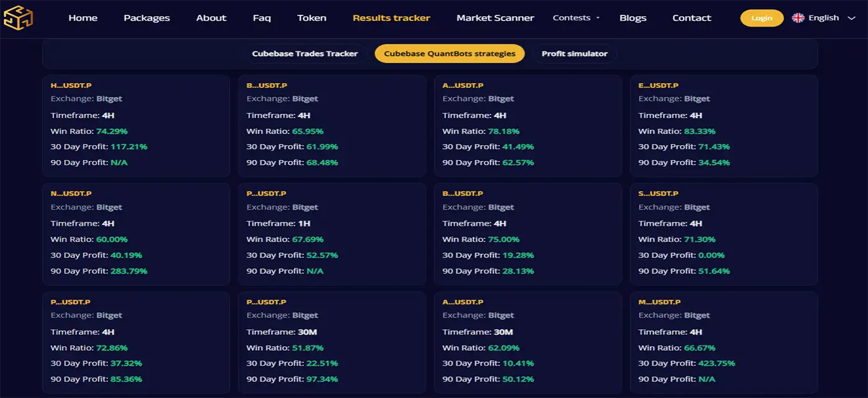The image size is (868, 398).
Task: Click the Cubebase cube logo icon
Action: 18,18
